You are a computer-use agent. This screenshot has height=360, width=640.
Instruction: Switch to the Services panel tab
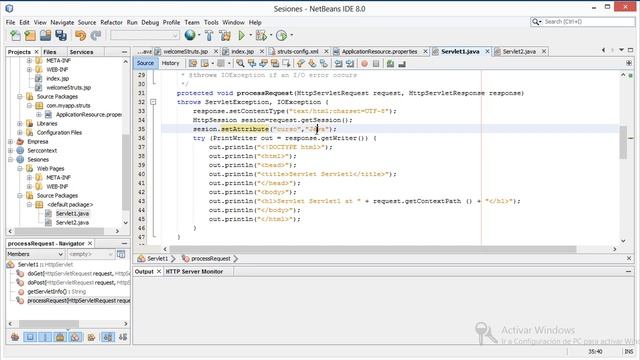(81, 52)
